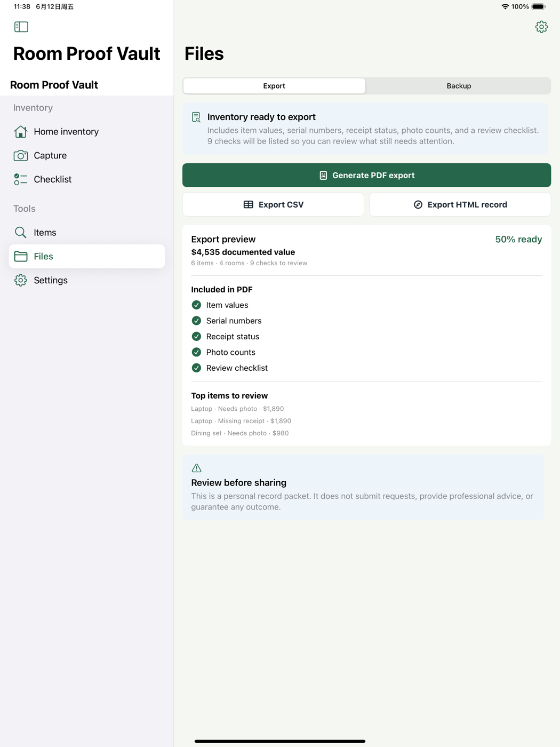This screenshot has height=747, width=560.
Task: Click the warning triangle icon
Action: tap(196, 468)
